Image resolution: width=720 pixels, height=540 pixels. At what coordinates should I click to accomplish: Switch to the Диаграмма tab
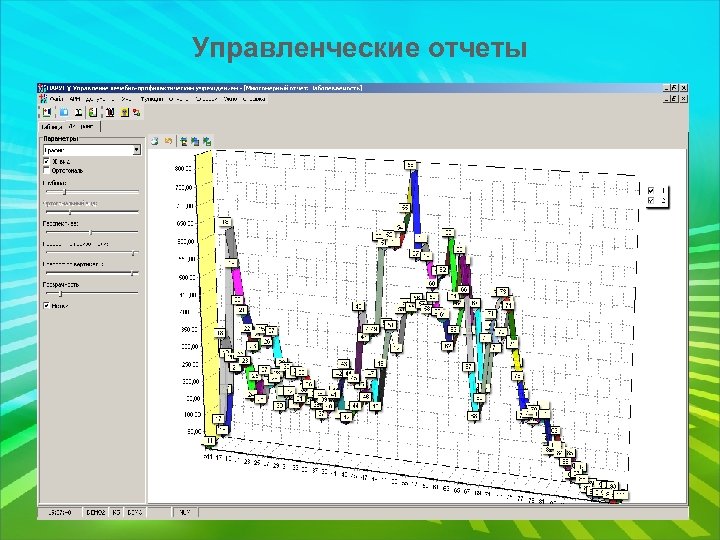[82, 126]
